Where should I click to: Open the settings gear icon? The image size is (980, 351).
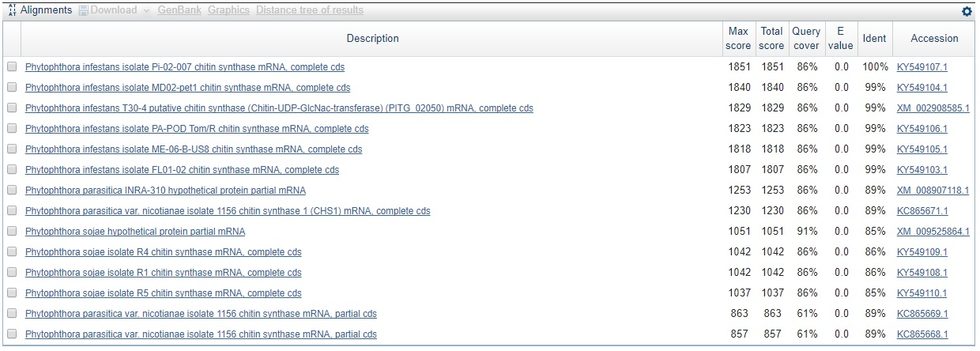click(967, 12)
